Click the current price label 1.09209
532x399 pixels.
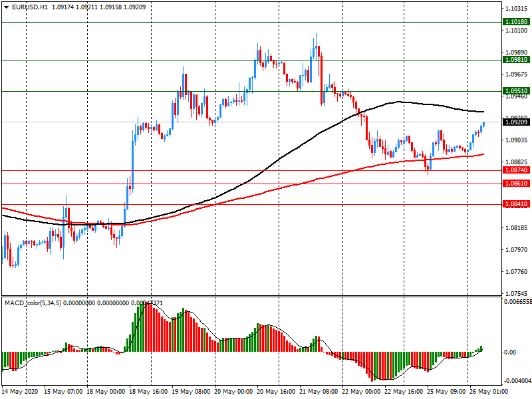(516, 122)
